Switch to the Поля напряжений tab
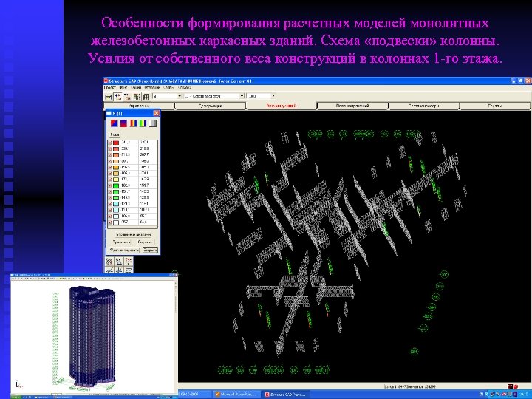Image resolution: width=532 pixels, height=399 pixels. pos(352,106)
